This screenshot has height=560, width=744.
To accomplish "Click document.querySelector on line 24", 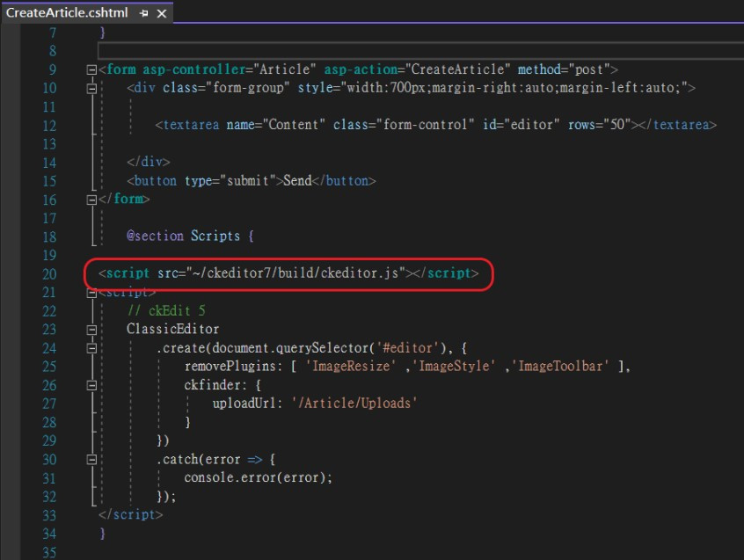I will 290,348.
